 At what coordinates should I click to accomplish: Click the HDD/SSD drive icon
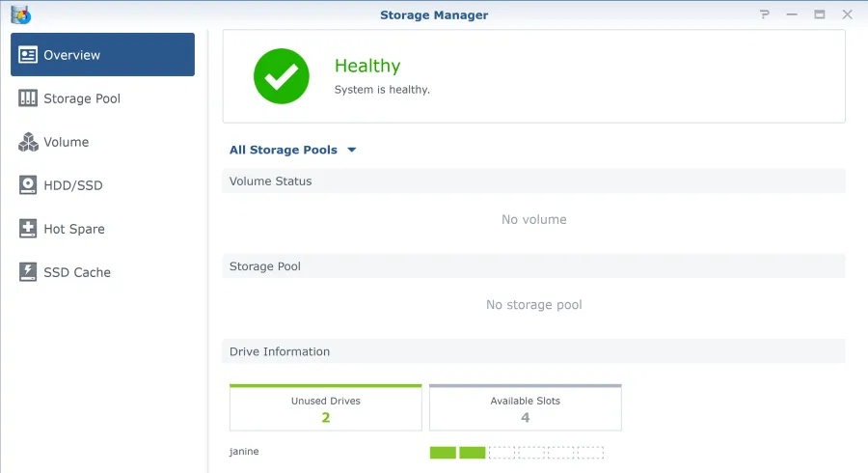coord(28,185)
